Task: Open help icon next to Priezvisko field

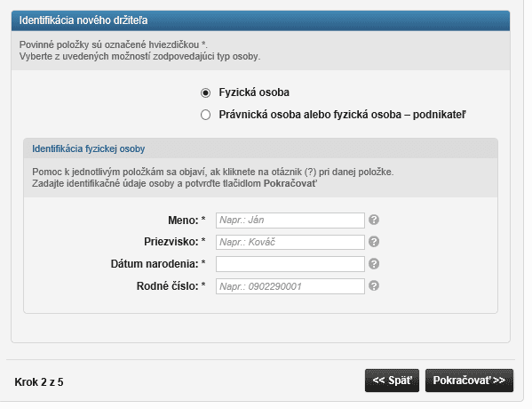Action: point(374,242)
